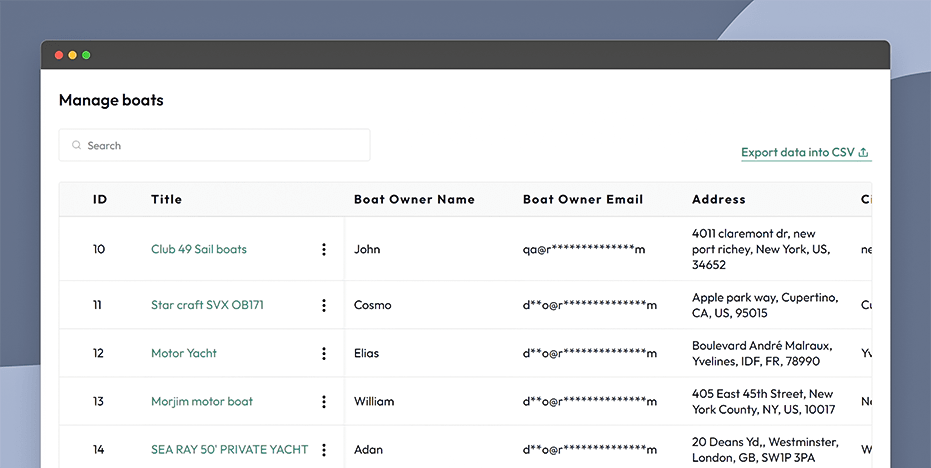Screen dimensions: 931x468
Task: Click the Address column header
Action: point(718,200)
